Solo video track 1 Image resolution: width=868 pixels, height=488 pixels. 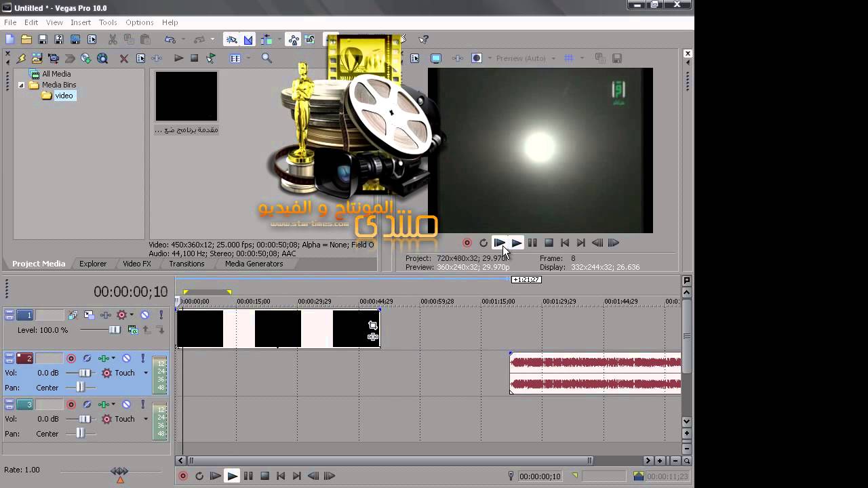[x=161, y=315]
